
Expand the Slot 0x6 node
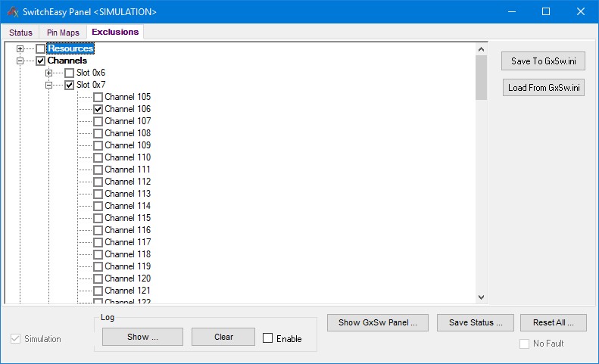[x=49, y=73]
